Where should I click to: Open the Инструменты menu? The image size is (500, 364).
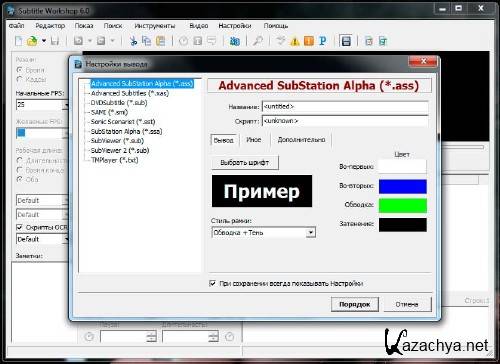pos(155,26)
